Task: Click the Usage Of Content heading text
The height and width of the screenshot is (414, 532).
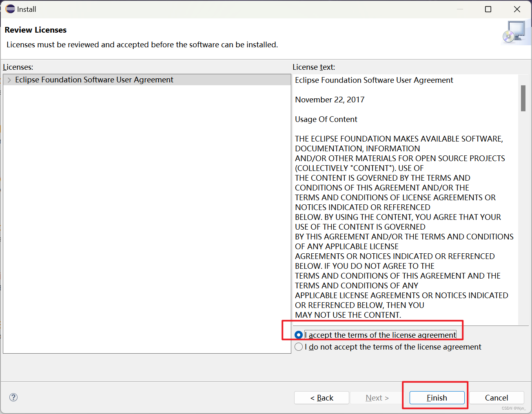Action: pos(326,120)
